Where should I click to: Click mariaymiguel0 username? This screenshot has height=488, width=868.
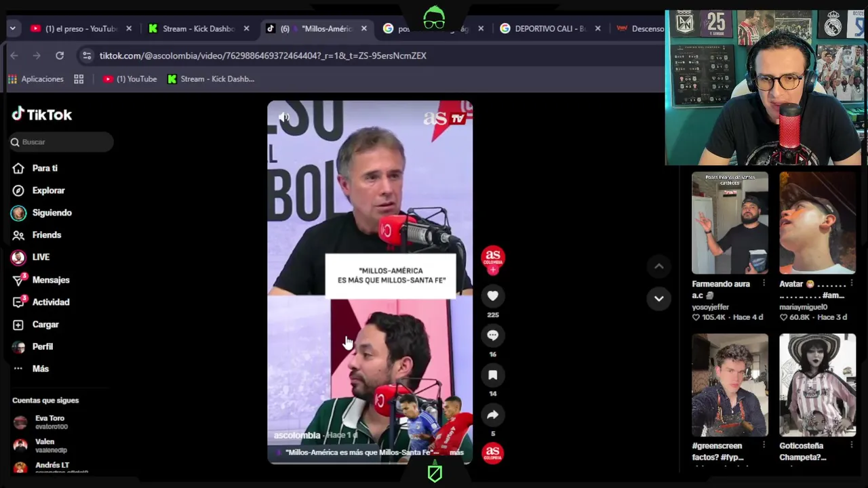click(803, 307)
